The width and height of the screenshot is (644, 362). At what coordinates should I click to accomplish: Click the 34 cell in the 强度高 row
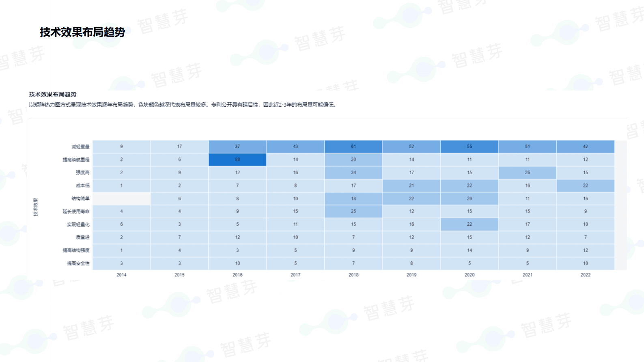pyautogui.click(x=353, y=172)
